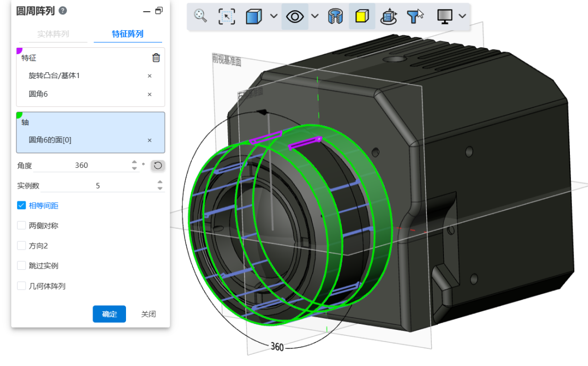Click the blue view cube icon
This screenshot has height=366, width=588.
254,16
